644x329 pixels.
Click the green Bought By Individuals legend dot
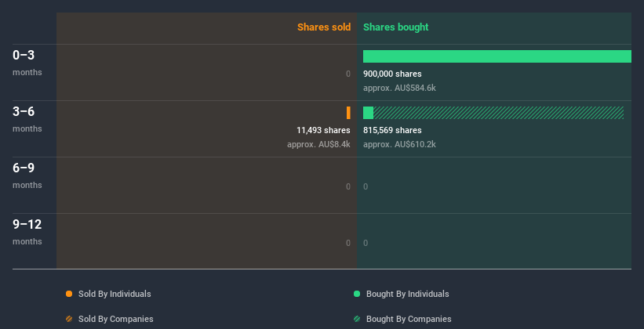(357, 294)
